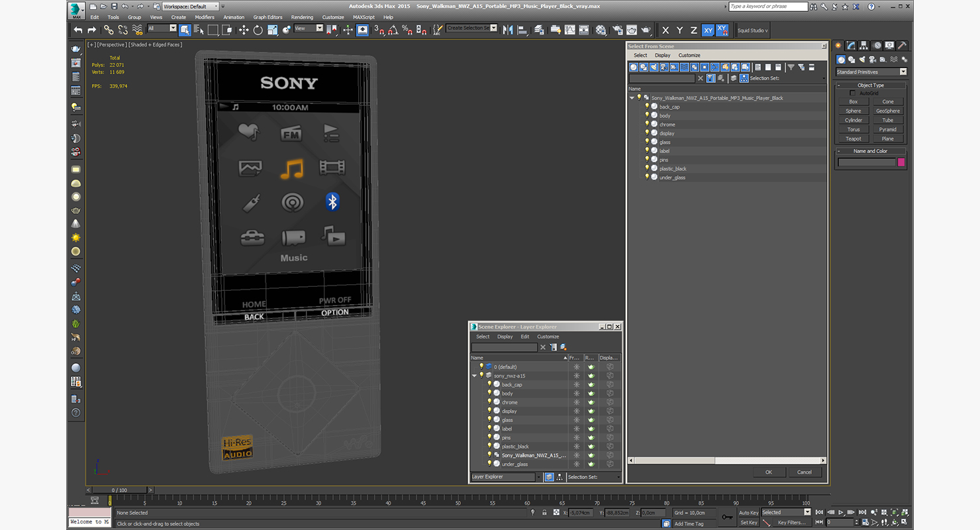Toggle Auto Key mode
This screenshot has width=980, height=530.
[x=749, y=512]
